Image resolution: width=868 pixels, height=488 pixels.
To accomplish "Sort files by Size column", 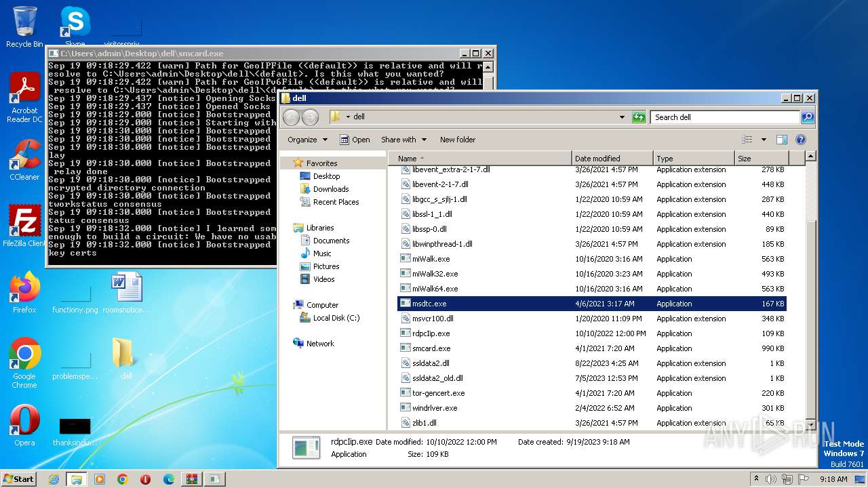I will [x=762, y=159].
